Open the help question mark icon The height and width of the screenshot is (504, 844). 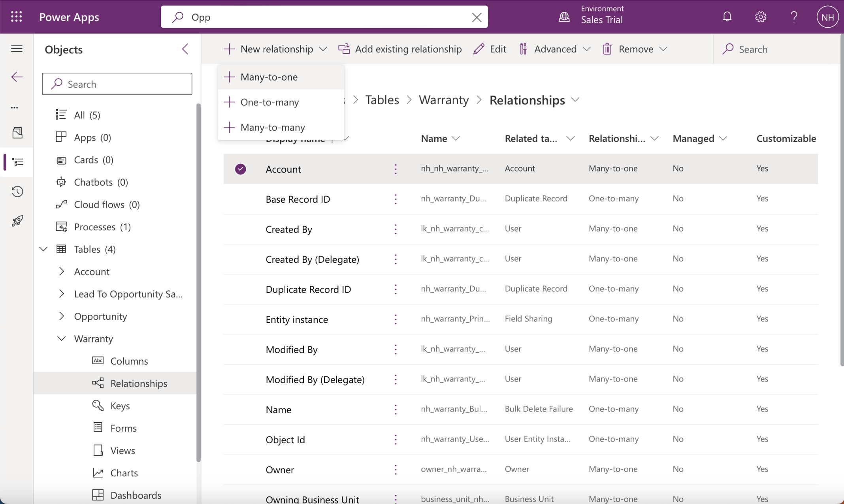click(793, 17)
